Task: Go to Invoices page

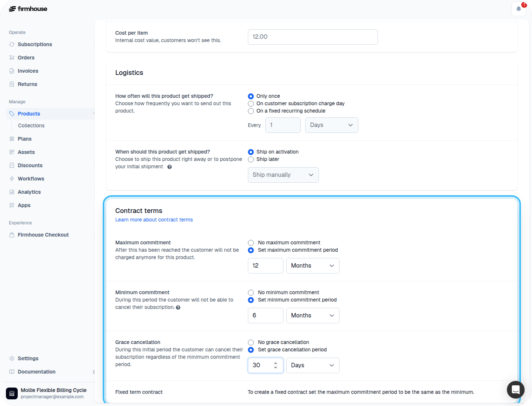Action: coord(28,71)
